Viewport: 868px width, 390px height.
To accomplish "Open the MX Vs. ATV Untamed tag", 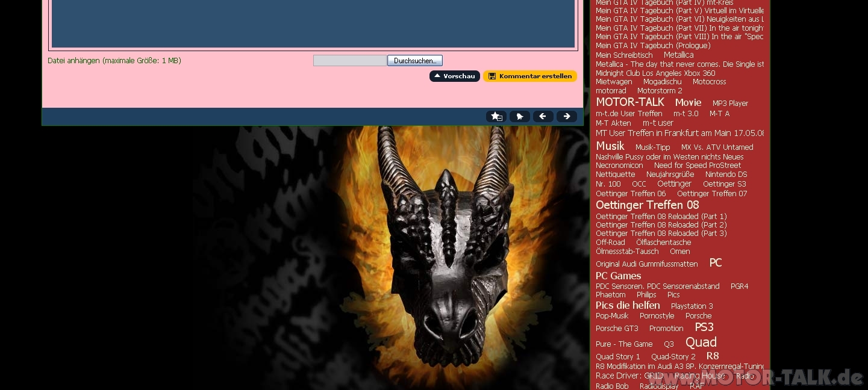I will click(x=717, y=147).
